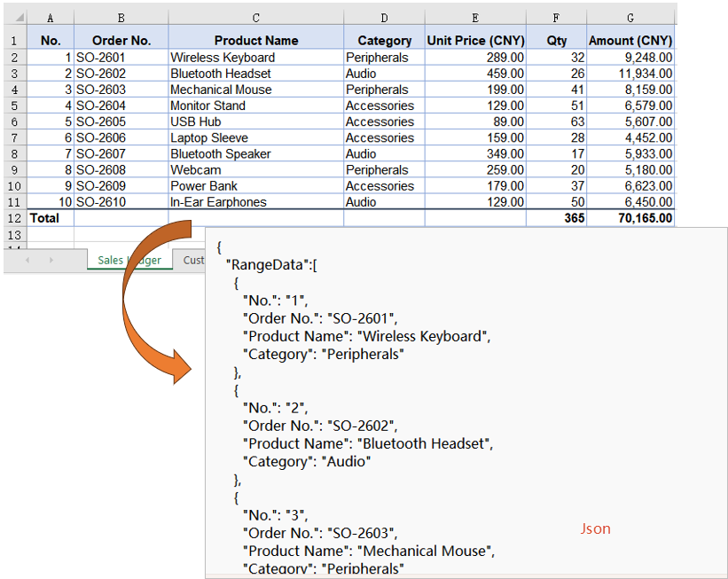The image size is (728, 579).
Task: Click the "Order No.": "SO-2601" JSON line
Action: click(x=320, y=318)
